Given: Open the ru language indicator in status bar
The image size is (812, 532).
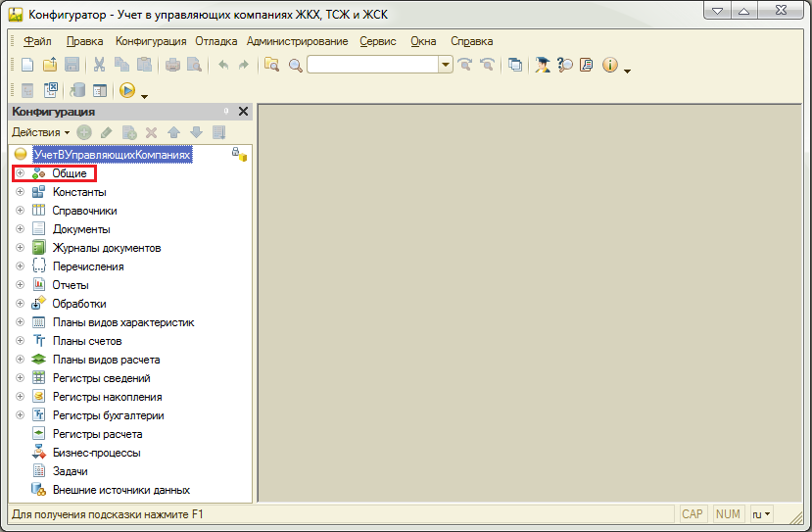Looking at the screenshot, I should point(761,514).
